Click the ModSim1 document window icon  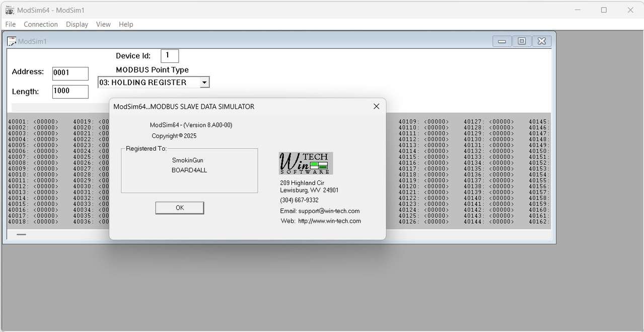(12, 41)
